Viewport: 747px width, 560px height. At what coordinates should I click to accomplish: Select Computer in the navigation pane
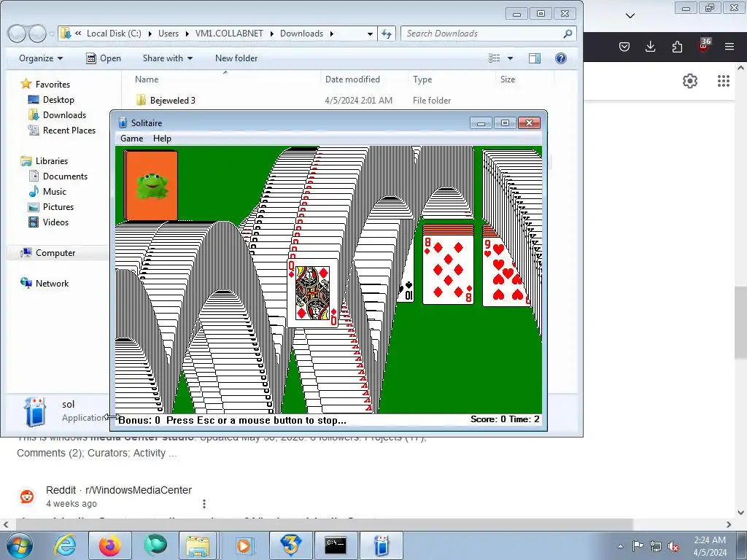tap(55, 253)
